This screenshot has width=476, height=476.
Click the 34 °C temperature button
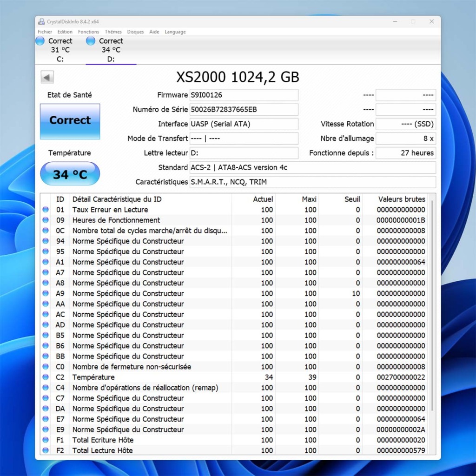coord(70,174)
